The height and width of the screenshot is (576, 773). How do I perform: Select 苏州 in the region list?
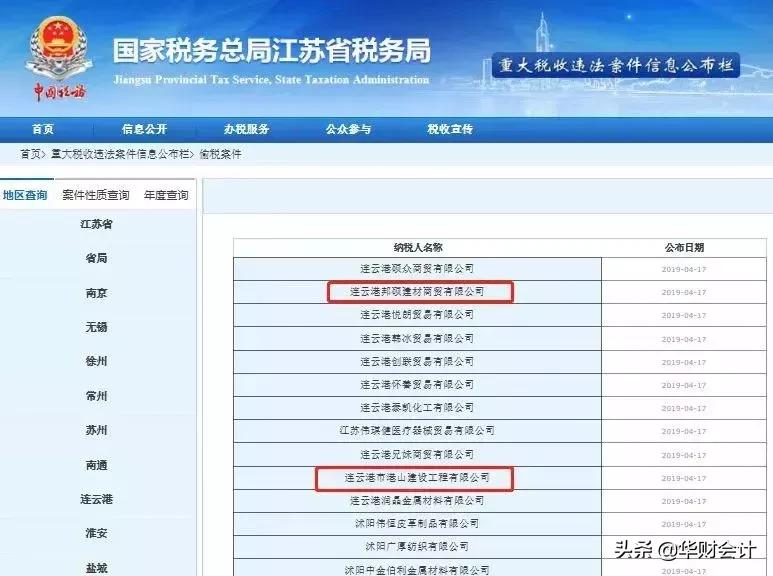point(97,431)
